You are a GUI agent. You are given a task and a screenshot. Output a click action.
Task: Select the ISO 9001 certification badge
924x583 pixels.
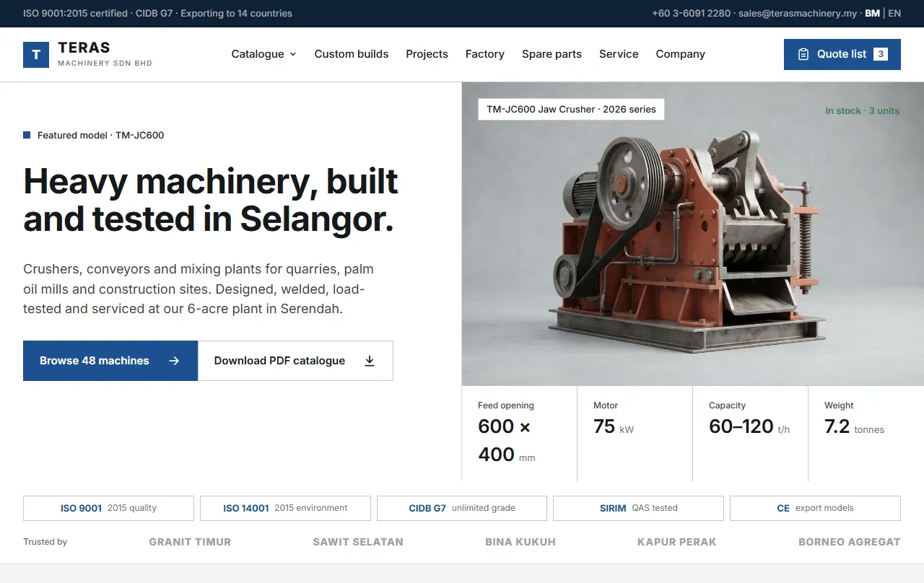[x=108, y=508]
